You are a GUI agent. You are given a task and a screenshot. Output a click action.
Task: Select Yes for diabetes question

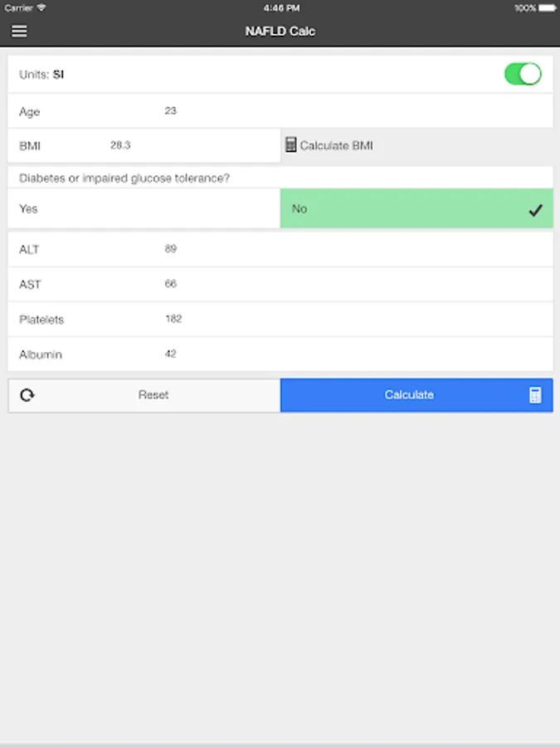pyautogui.click(x=144, y=208)
